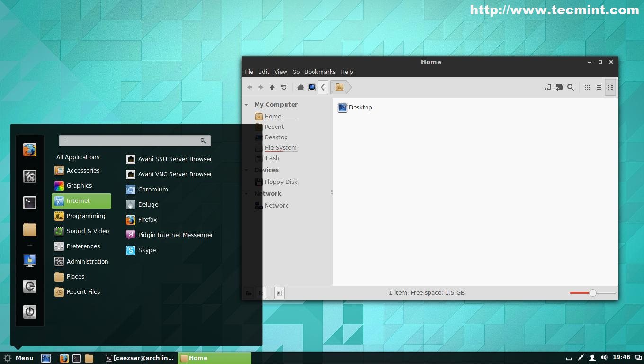Click the Home folder toolbar icon
This screenshot has height=364, width=644.
300,87
